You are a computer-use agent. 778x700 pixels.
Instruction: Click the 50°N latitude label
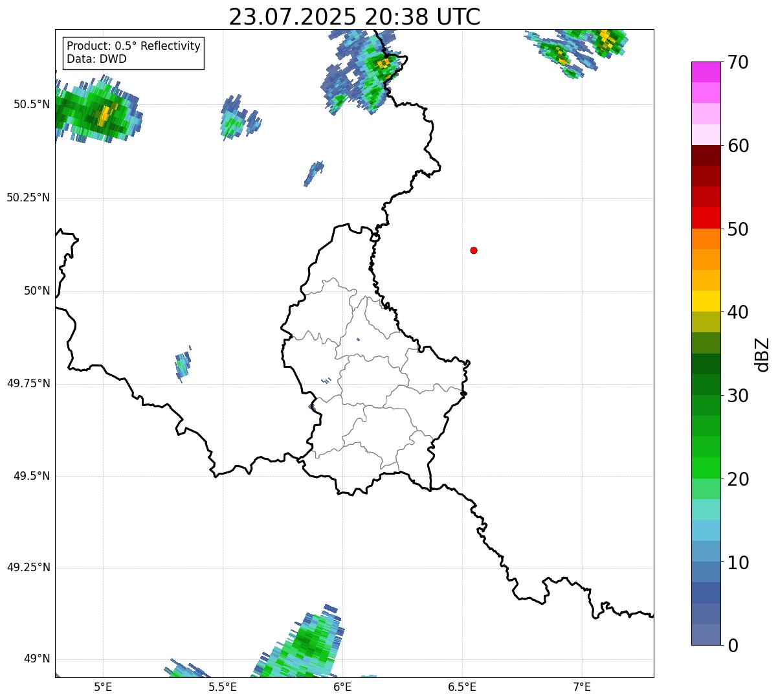coord(37,291)
